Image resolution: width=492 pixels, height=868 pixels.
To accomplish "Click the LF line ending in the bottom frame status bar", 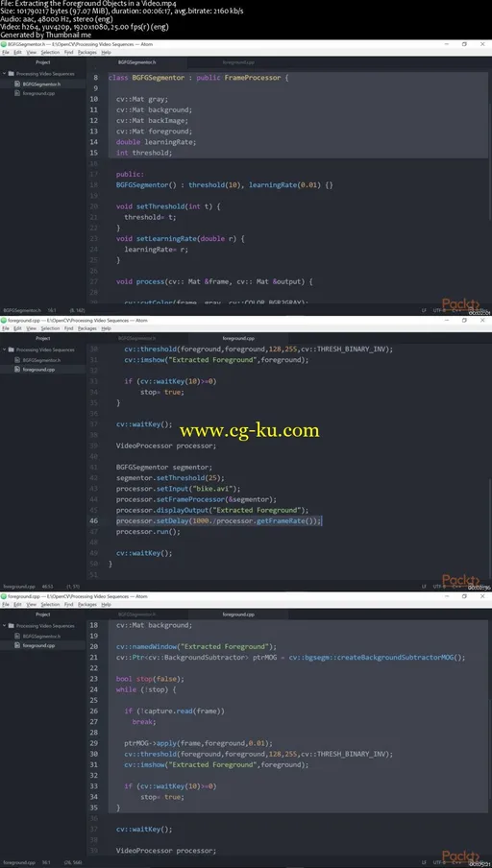I will [424, 862].
